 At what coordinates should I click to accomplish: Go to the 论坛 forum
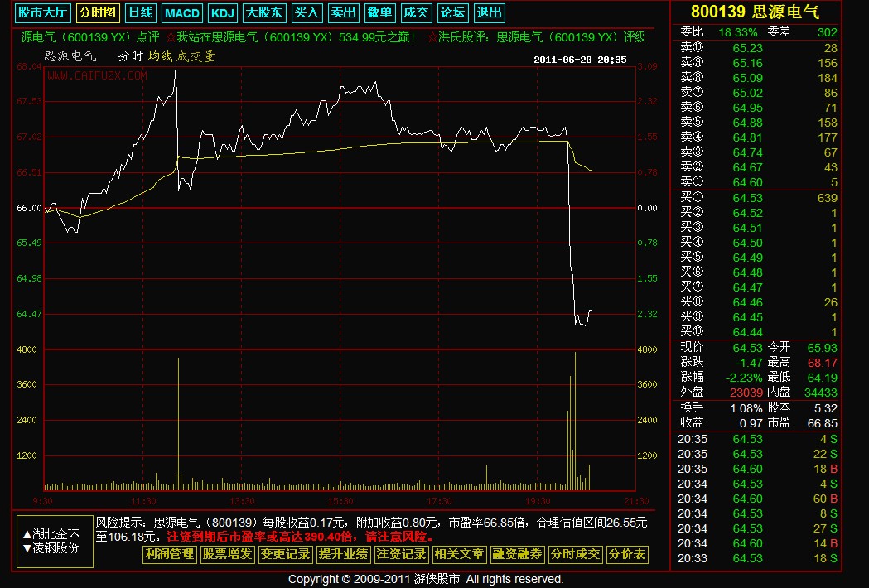pos(452,12)
